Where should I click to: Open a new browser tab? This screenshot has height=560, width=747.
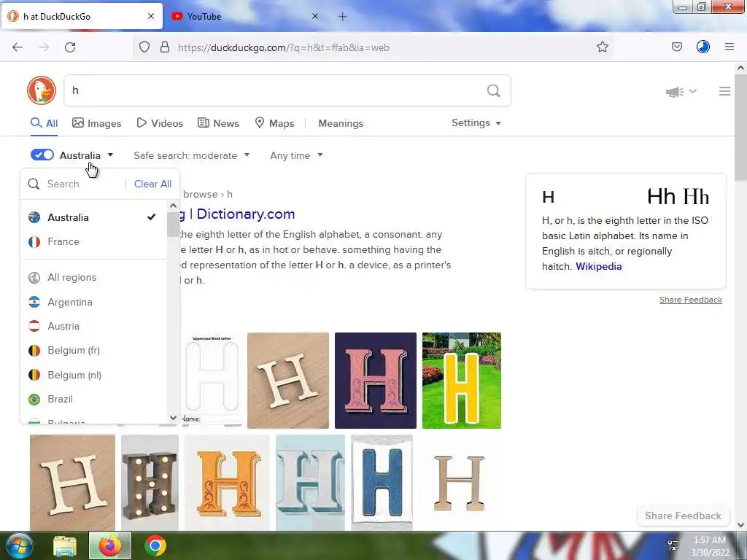click(343, 17)
